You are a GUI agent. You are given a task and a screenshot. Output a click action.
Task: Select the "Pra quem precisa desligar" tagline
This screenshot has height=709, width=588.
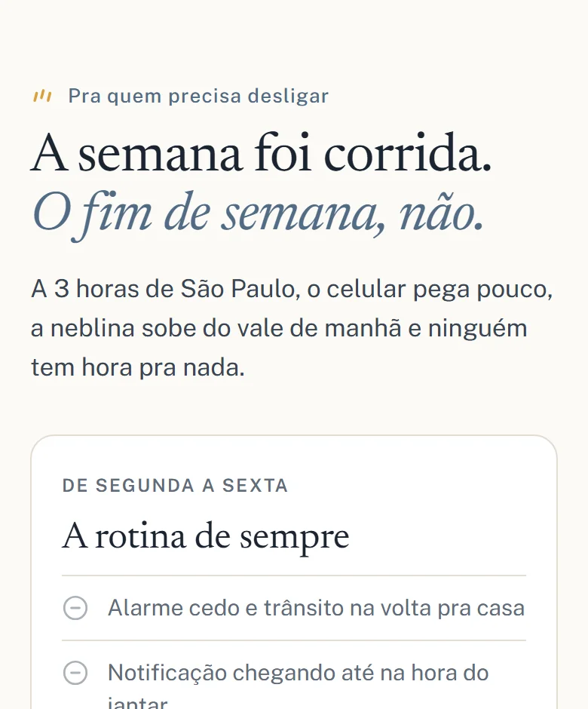(198, 96)
